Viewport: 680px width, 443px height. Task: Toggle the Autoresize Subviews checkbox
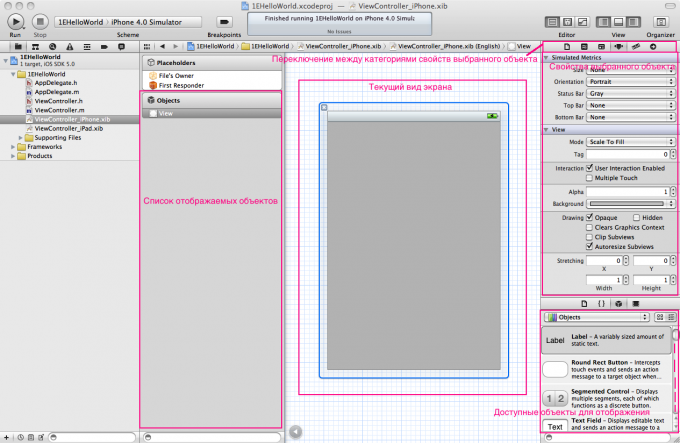point(589,246)
